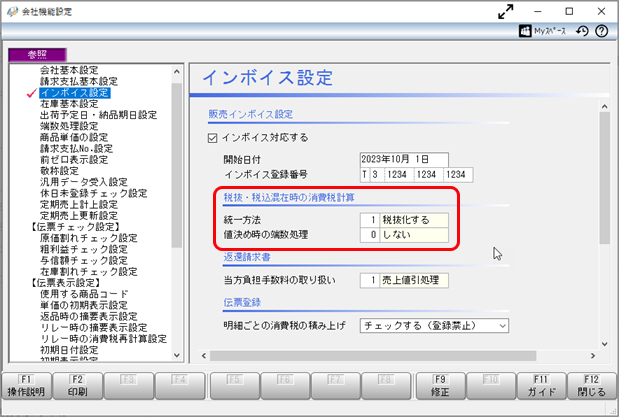The width and height of the screenshot is (619, 417).
Task: Select リレー時の消費税再計算設定 item
Action: [x=103, y=339]
